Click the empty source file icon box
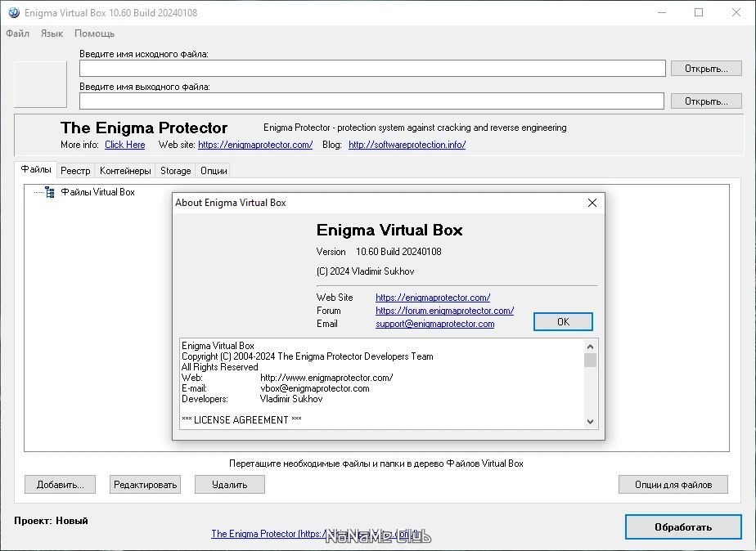 coord(40,84)
